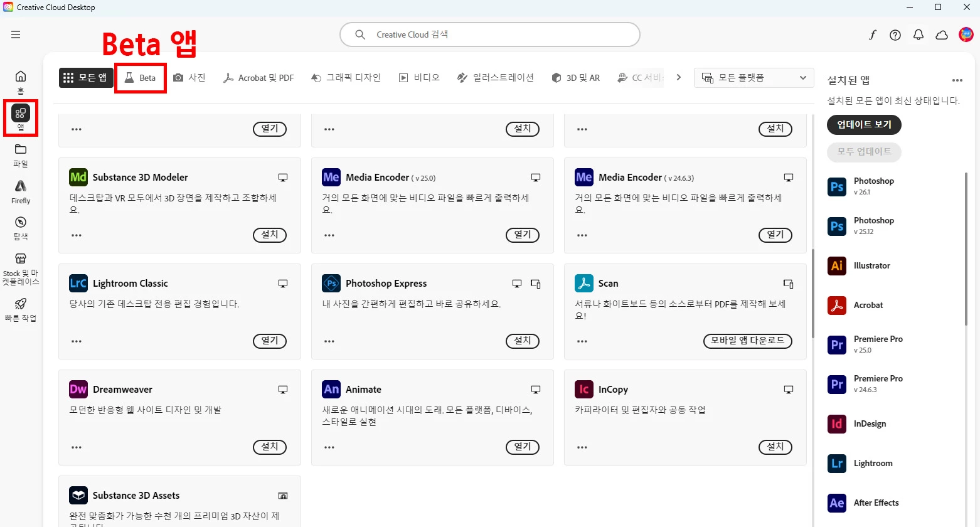Switch to the 일러스트레이션 tab
Image resolution: width=980 pixels, height=527 pixels.
[x=495, y=77]
